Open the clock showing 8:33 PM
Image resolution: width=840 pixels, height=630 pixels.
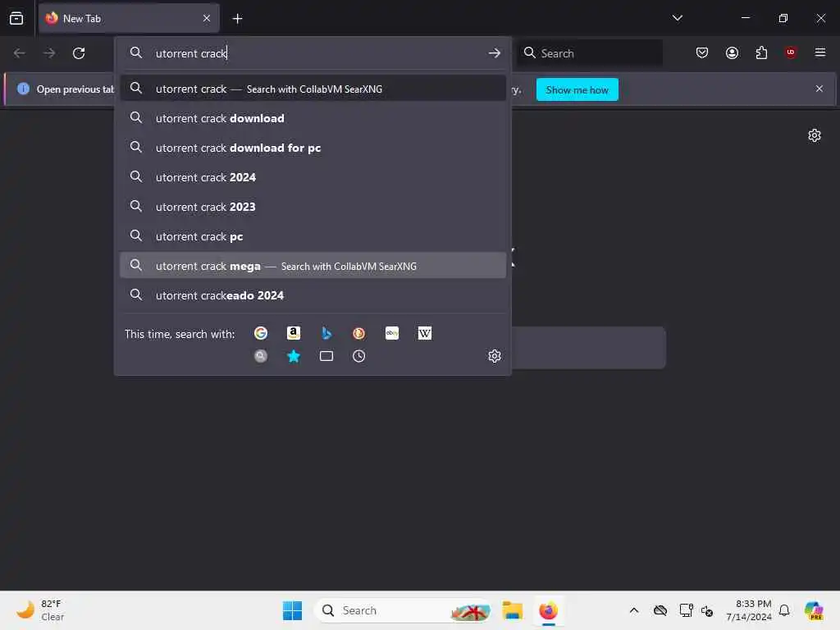[748, 610]
